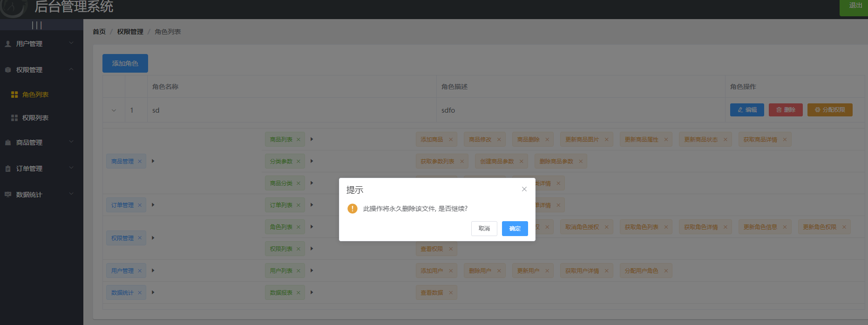Remove the 创建商品参数 permission tag
The height and width of the screenshot is (325, 868).
[522, 162]
